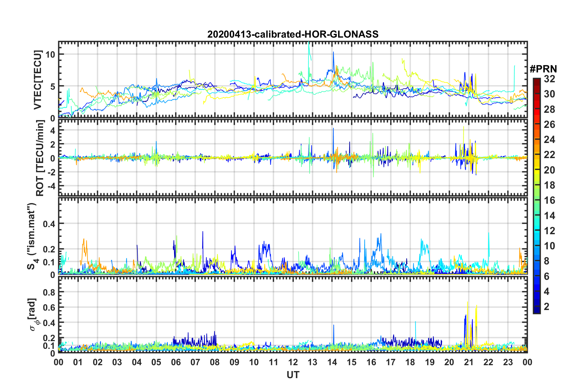
Task: Click the 12 hour tick label on the UT axis
Action: point(293,362)
